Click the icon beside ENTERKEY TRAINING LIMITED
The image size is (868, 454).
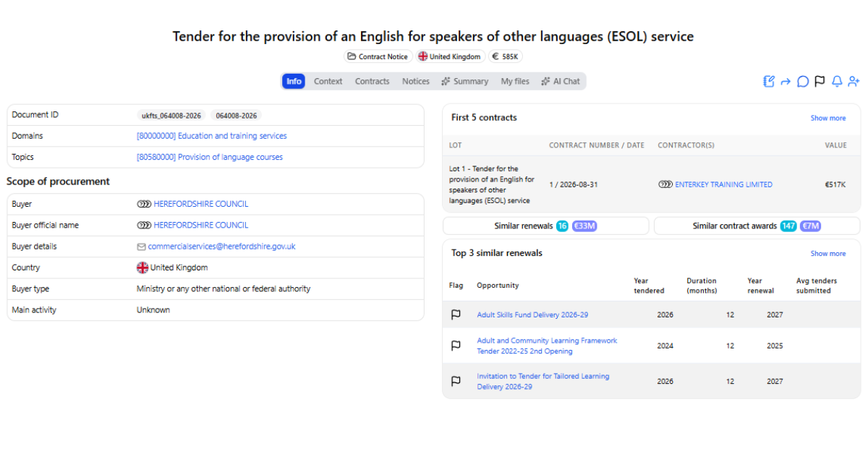tap(665, 185)
